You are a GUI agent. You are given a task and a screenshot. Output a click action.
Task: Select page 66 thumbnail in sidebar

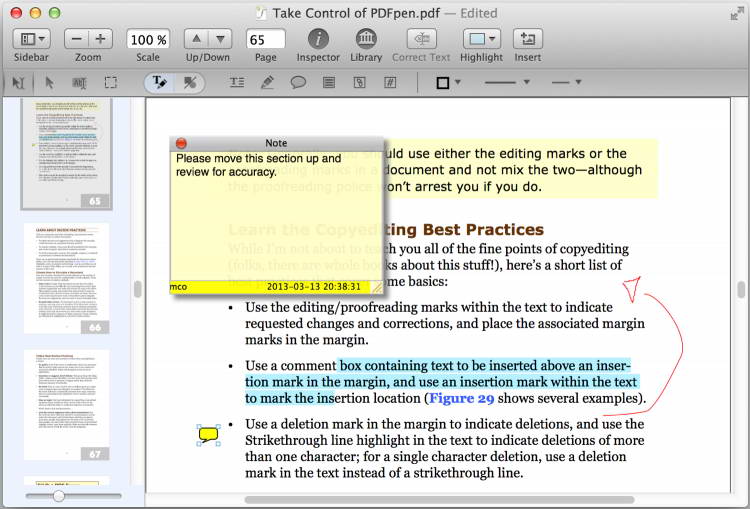[x=67, y=277]
